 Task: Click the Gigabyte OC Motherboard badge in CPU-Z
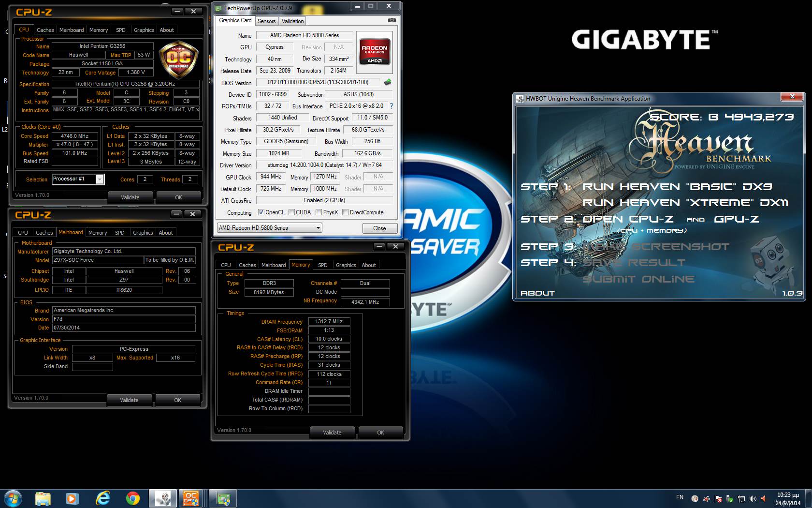(178, 59)
